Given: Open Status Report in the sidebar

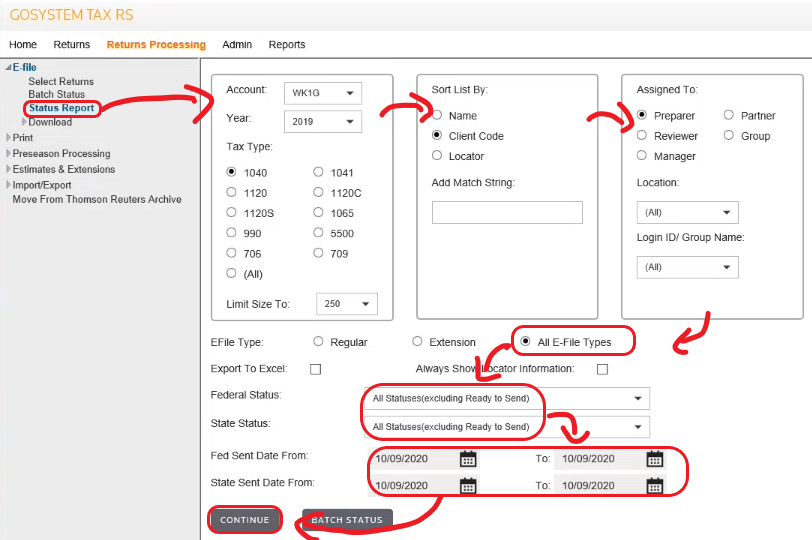Looking at the screenshot, I should [62, 108].
